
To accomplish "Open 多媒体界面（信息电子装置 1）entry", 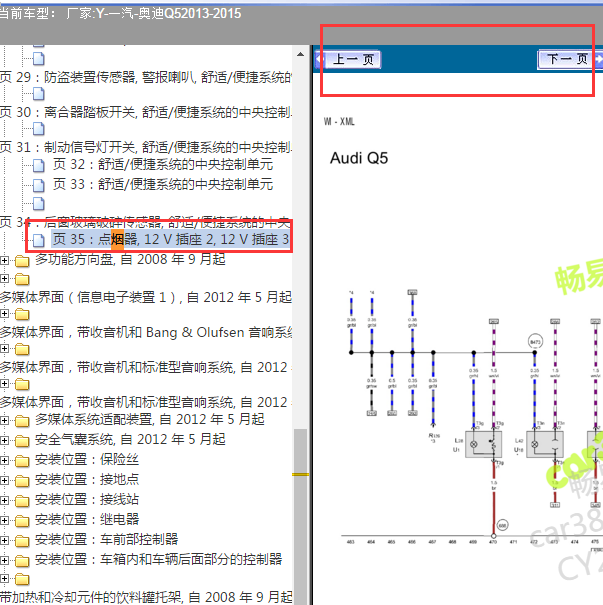I will click(x=146, y=297).
